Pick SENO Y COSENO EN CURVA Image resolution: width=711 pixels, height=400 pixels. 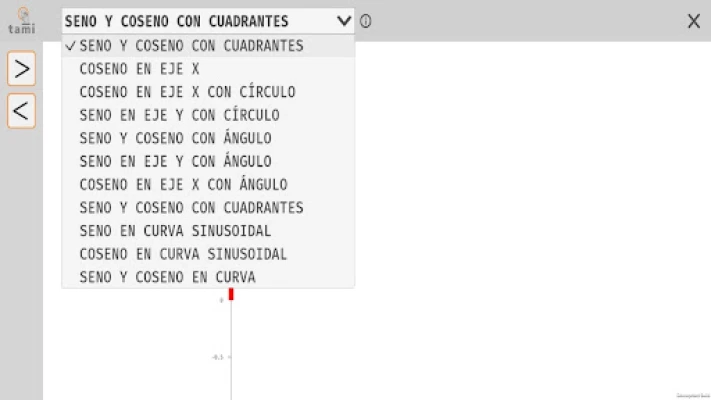pos(167,277)
